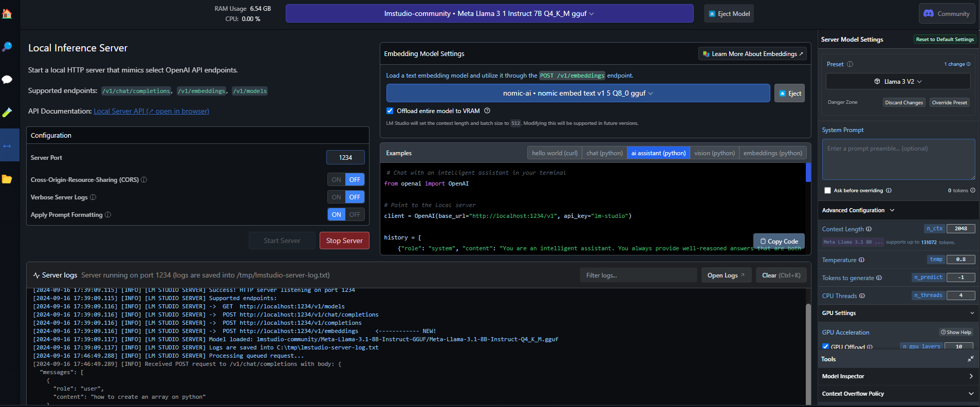The width and height of the screenshot is (980, 407).
Task: Click the GPU Offload info icon
Action: 870,347
